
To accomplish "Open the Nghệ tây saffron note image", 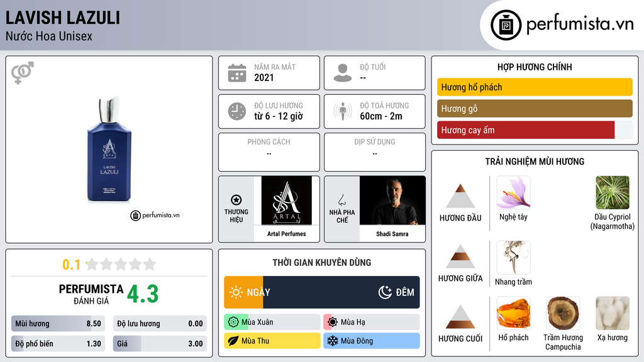I will (513, 192).
